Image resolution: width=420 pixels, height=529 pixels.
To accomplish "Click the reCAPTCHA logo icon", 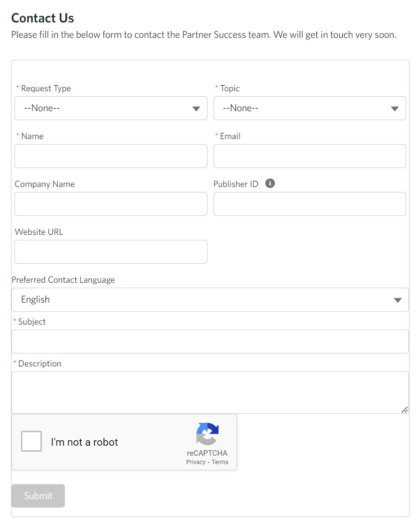I will pos(208,434).
